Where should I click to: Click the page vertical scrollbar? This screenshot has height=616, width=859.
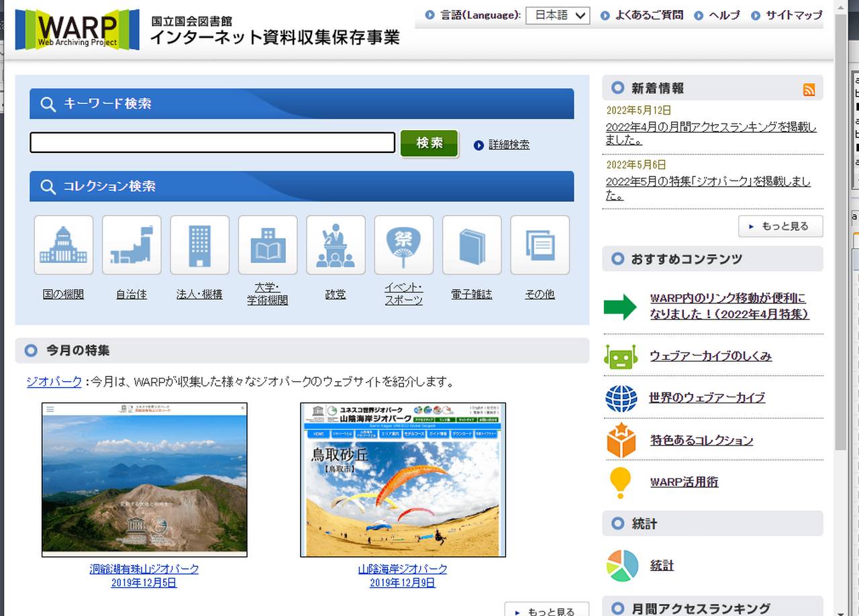point(840,268)
